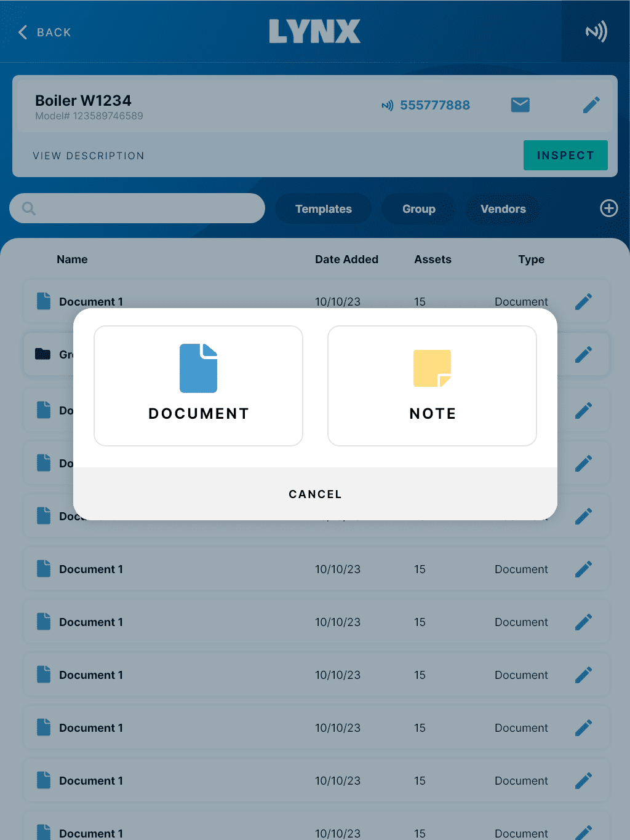The image size is (630, 840).
Task: Cancel the add item dialog
Action: [315, 494]
